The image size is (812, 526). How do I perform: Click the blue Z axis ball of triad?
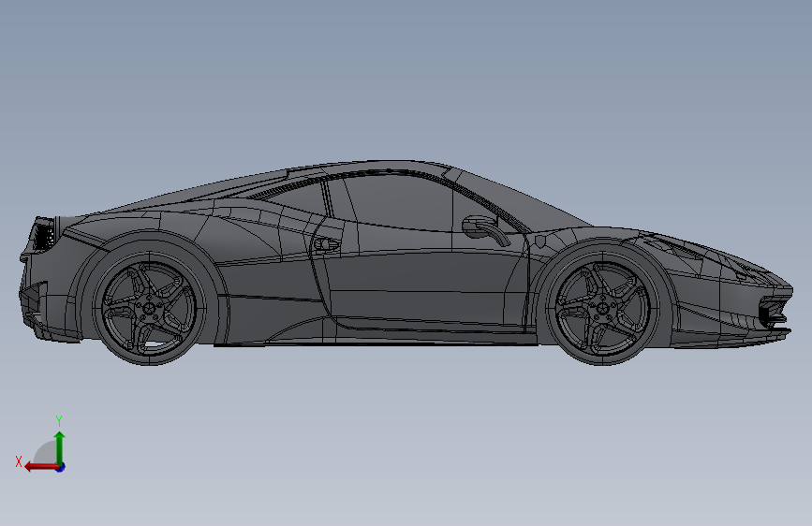61,467
